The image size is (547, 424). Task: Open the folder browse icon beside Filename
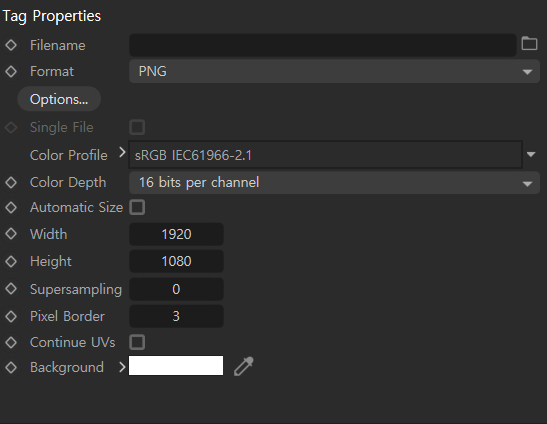(x=529, y=44)
